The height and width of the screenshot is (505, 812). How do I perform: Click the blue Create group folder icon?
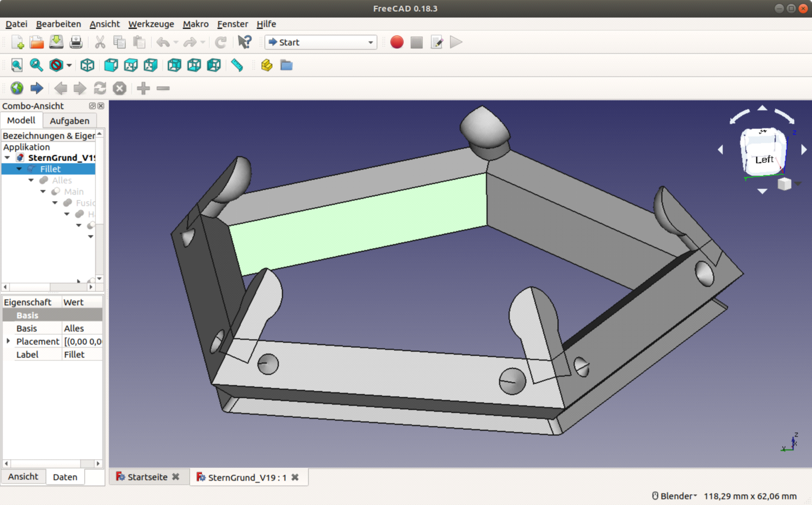click(286, 65)
